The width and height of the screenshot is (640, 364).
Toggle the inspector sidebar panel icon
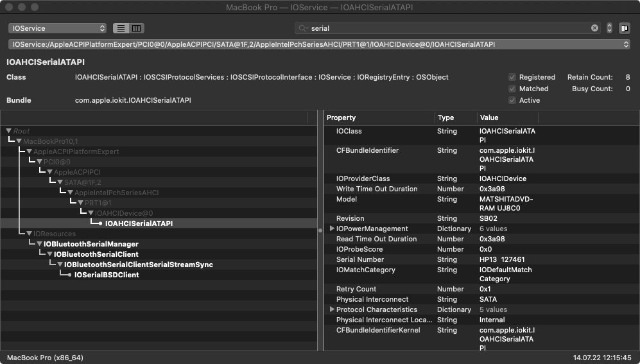624,28
